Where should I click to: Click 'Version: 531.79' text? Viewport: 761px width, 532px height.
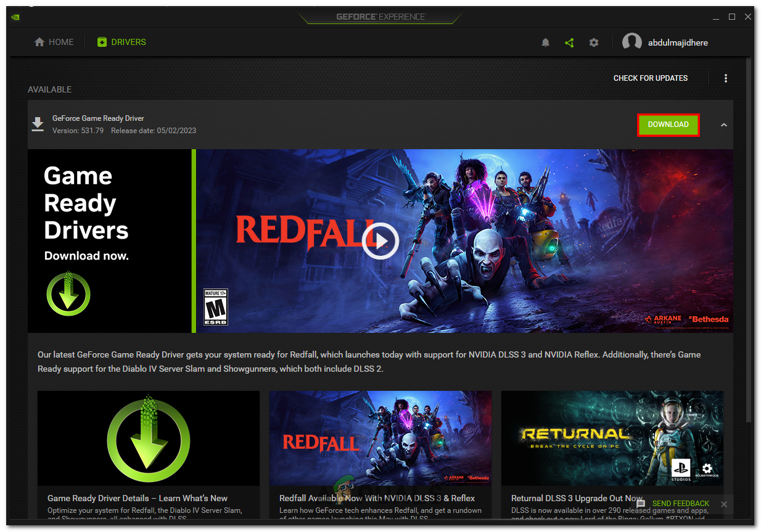click(x=78, y=131)
